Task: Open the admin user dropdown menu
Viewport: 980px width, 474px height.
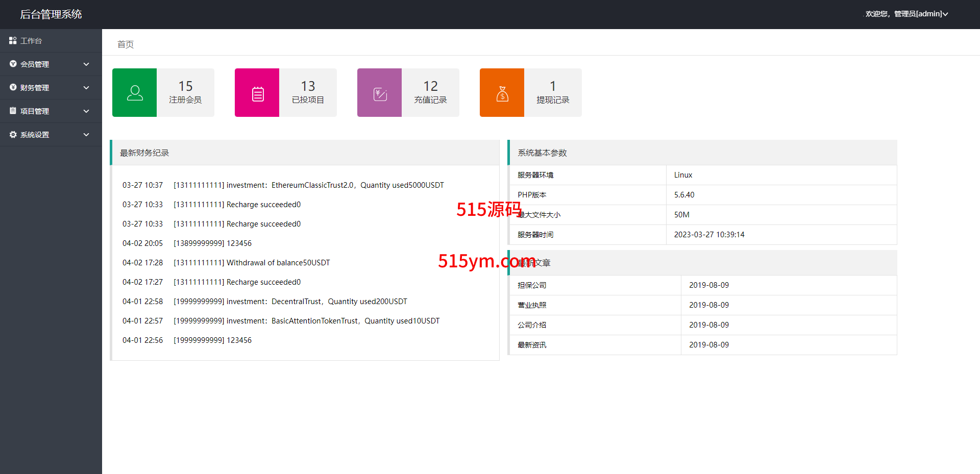Action: (x=906, y=14)
